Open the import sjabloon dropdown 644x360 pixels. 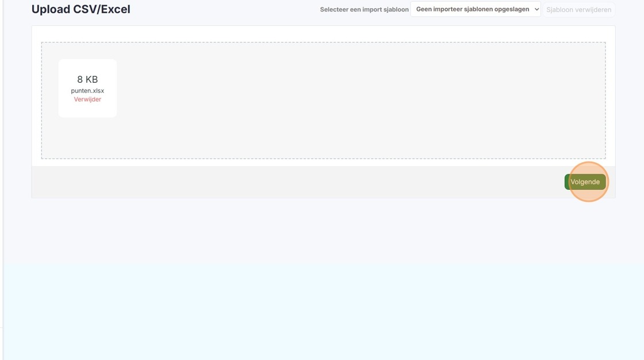(x=476, y=9)
